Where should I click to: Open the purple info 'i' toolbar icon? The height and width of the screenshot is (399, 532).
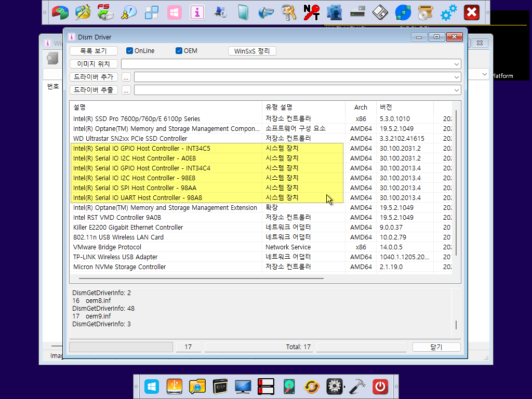(x=197, y=12)
